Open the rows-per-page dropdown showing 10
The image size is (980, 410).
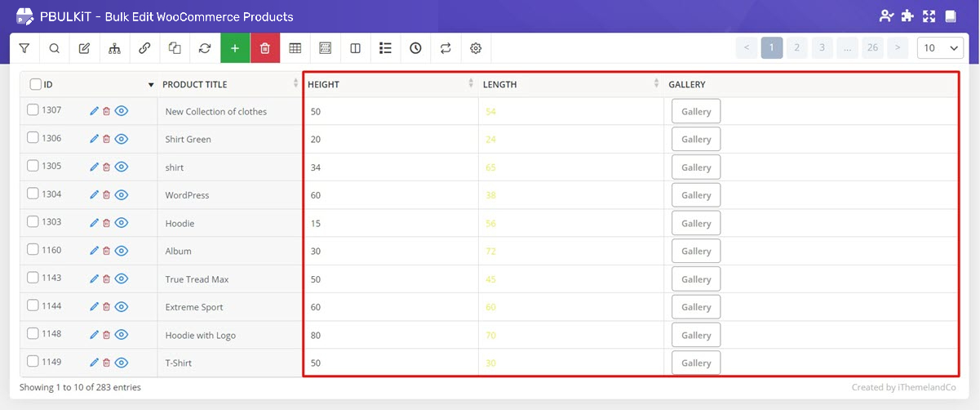(940, 48)
